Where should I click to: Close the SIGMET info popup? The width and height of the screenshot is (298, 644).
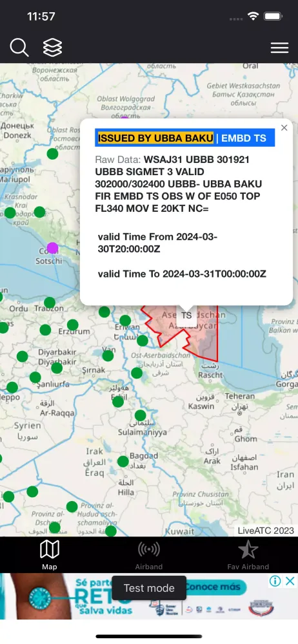[x=284, y=128]
